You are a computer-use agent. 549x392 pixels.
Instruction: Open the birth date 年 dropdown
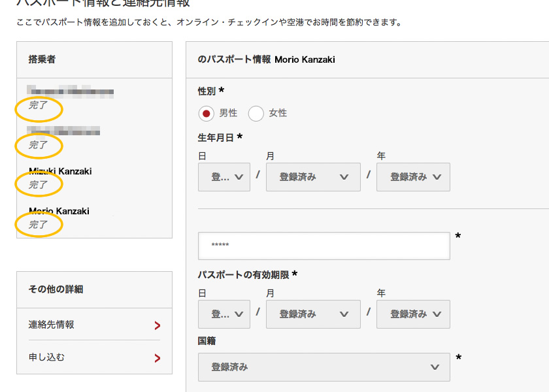coord(414,177)
